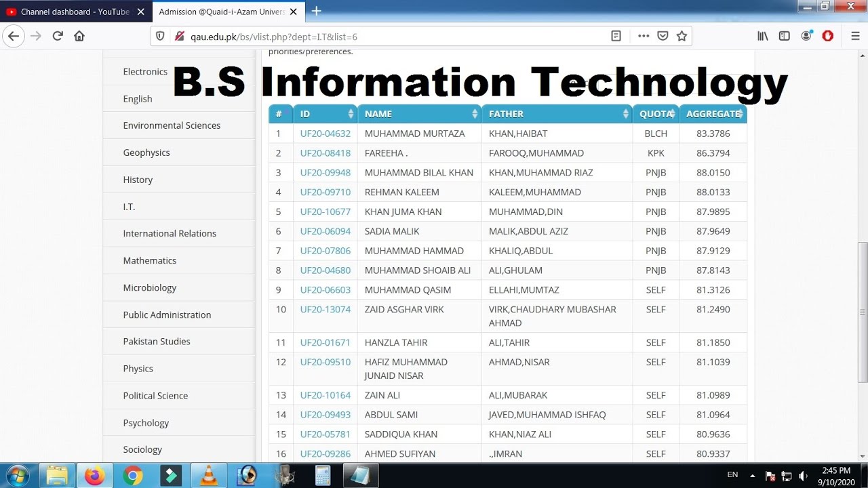
Task: Click the clock showing 2:45 PM
Action: [x=835, y=470]
